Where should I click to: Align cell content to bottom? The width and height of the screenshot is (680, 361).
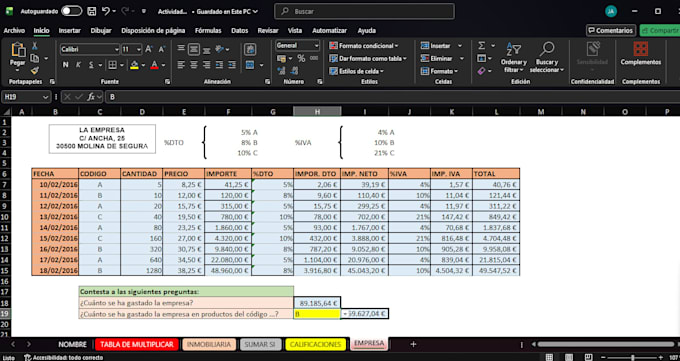point(207,49)
